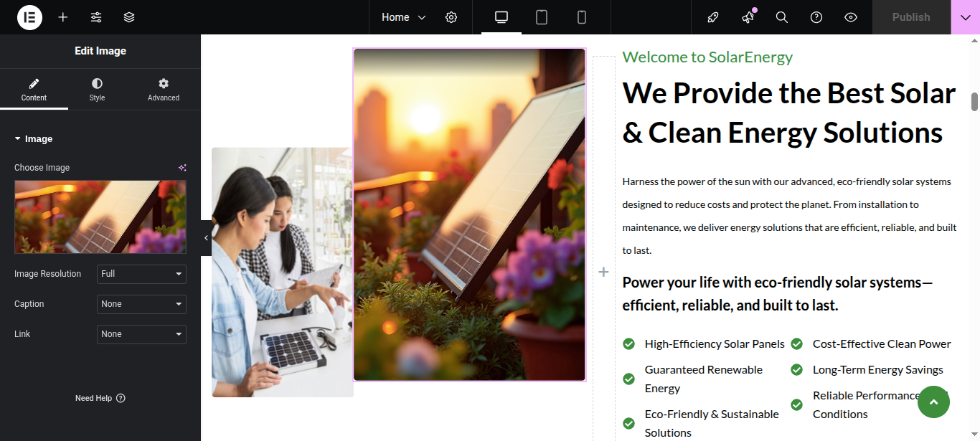The image size is (980, 441).
Task: Open page settings gear icon
Action: 451,17
